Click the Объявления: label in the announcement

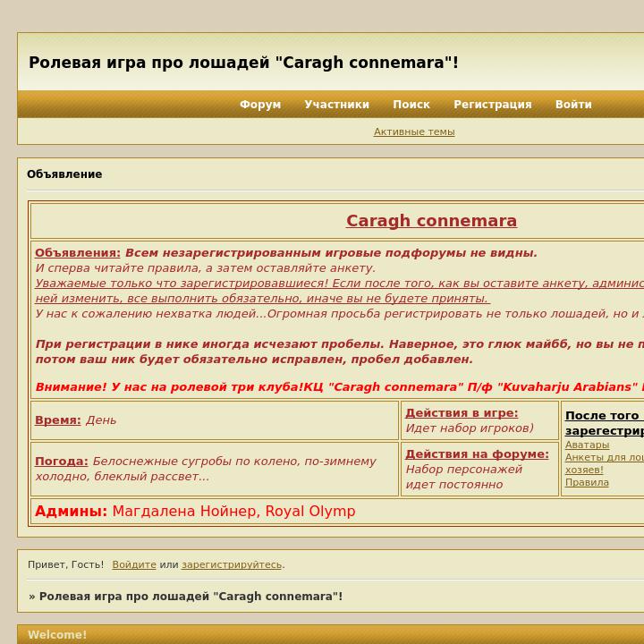(x=78, y=253)
